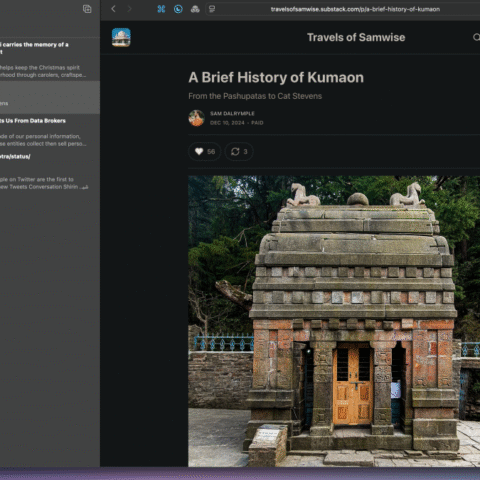
Task: Restack the post using the 3 restacks button
Action: 239,152
